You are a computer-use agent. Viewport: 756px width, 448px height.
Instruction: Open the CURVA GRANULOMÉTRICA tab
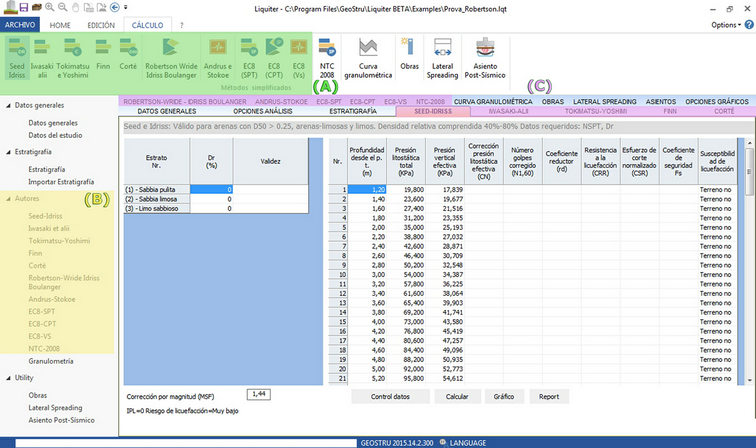(493, 102)
